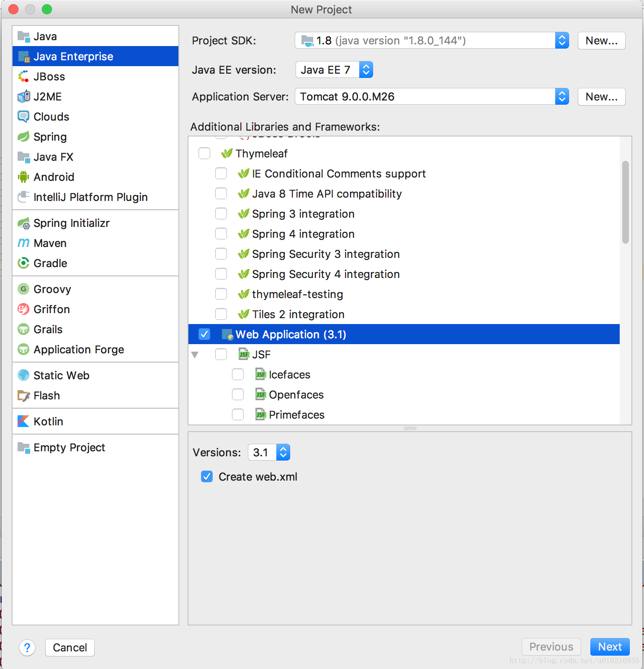Enable thymeleaf-testing checkbox
The height and width of the screenshot is (669, 644).
tap(221, 294)
